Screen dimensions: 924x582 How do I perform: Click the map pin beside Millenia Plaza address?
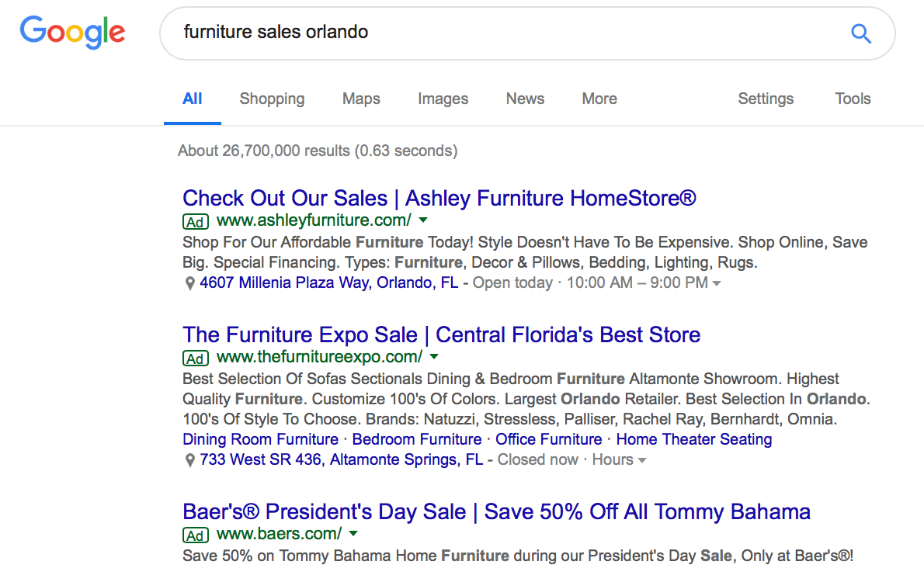tap(189, 283)
